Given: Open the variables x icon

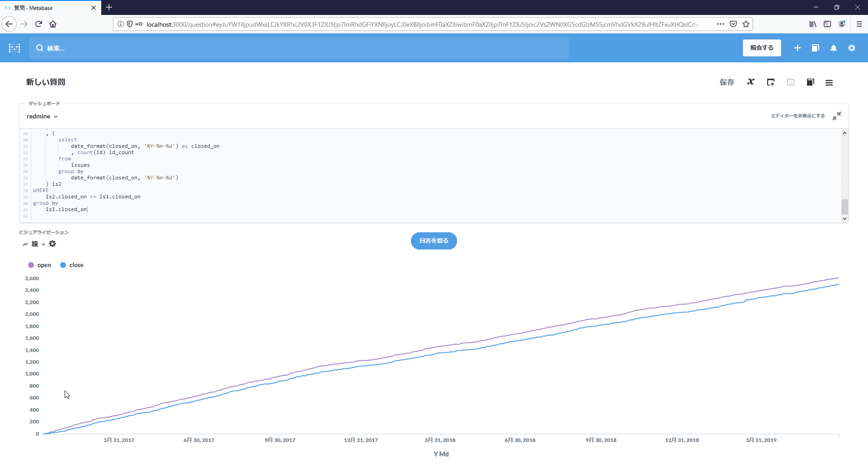Looking at the screenshot, I should (751, 82).
